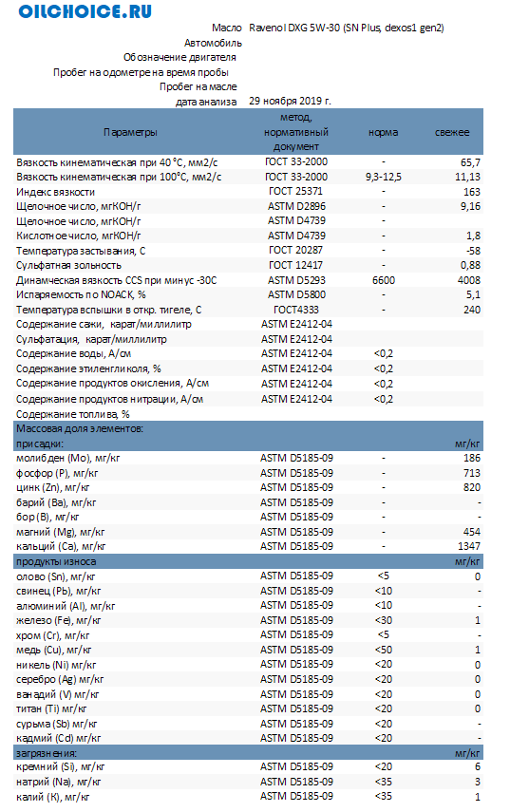Click the серебро (Ag) row label
The width and height of the screenshot is (510, 812).
(60, 680)
